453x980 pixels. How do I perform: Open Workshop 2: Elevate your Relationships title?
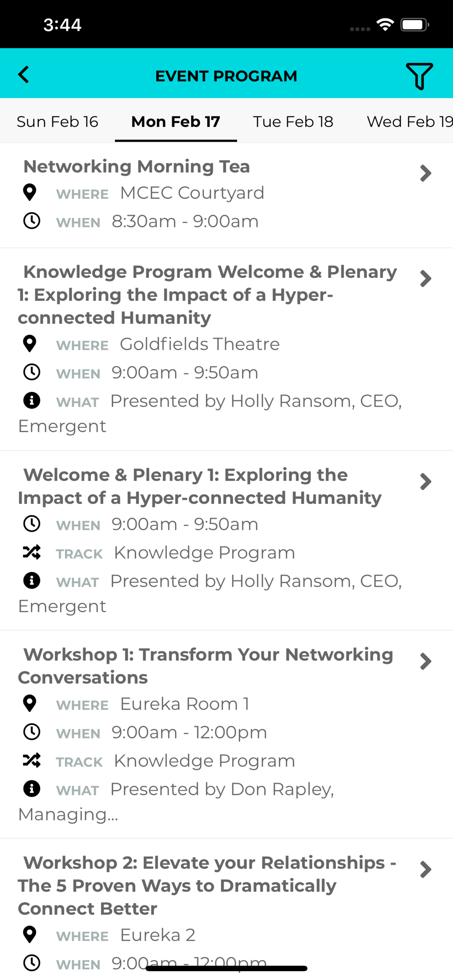pos(206,885)
